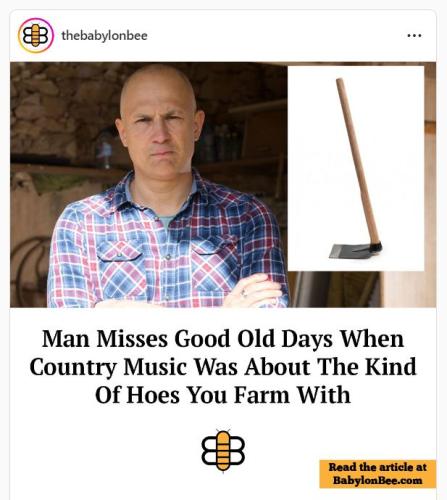Select the garden hoe inset picture

click(356, 168)
